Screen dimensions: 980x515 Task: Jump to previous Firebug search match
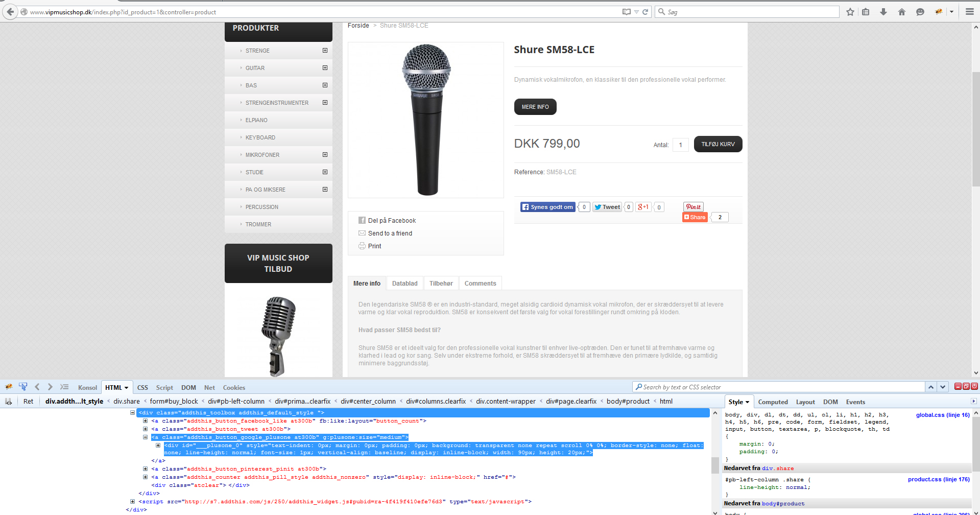click(x=931, y=387)
